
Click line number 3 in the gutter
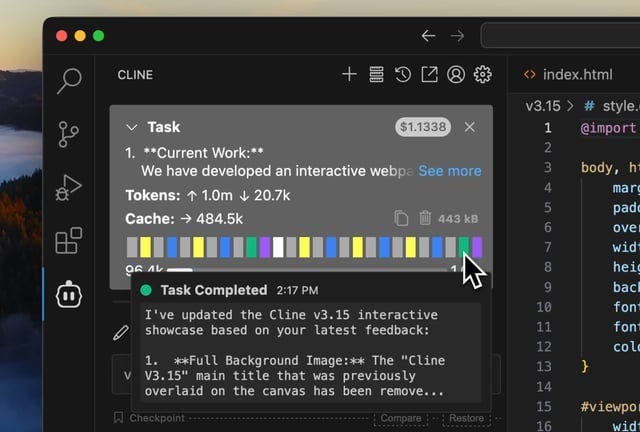[548, 167]
